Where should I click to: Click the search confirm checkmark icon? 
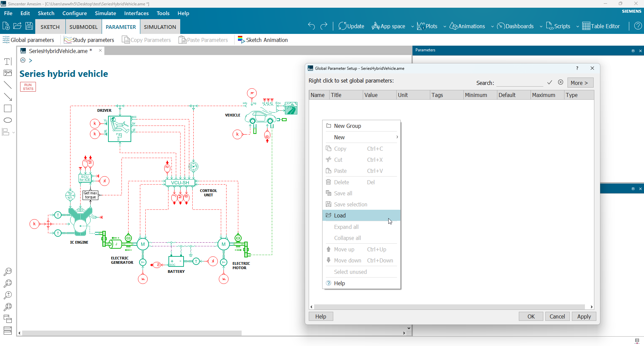(x=550, y=83)
